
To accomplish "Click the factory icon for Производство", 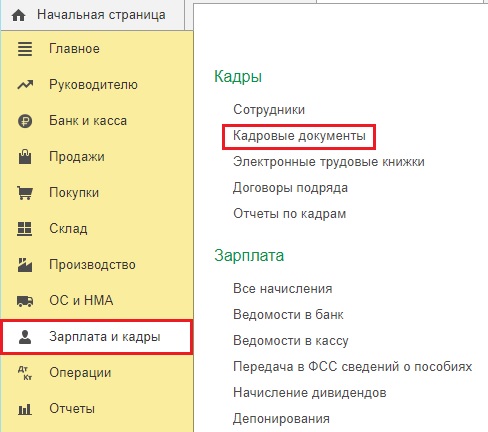I will coord(25,265).
